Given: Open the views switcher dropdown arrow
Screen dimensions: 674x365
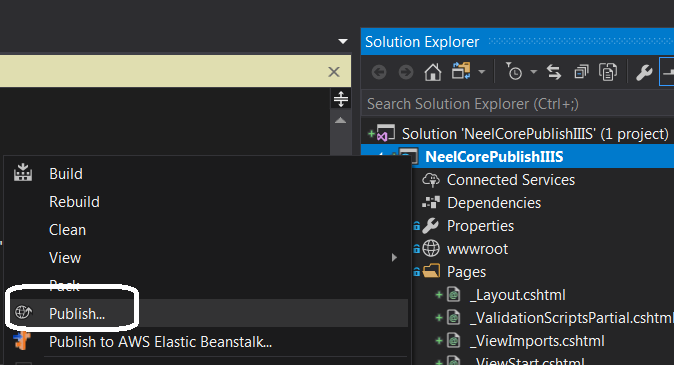Looking at the screenshot, I should click(482, 72).
